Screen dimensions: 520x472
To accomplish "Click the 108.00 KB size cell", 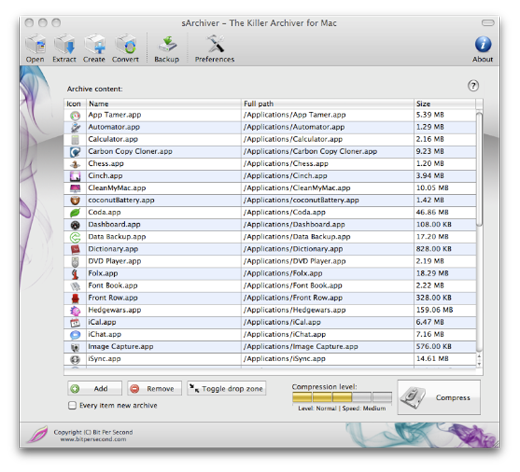I will pyautogui.click(x=445, y=225).
